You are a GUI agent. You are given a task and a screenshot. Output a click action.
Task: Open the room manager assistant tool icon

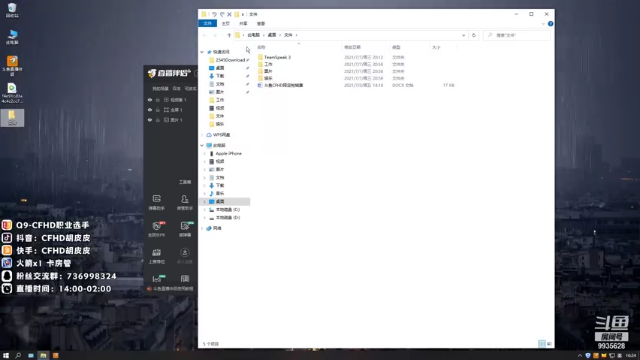pyautogui.click(x=184, y=202)
